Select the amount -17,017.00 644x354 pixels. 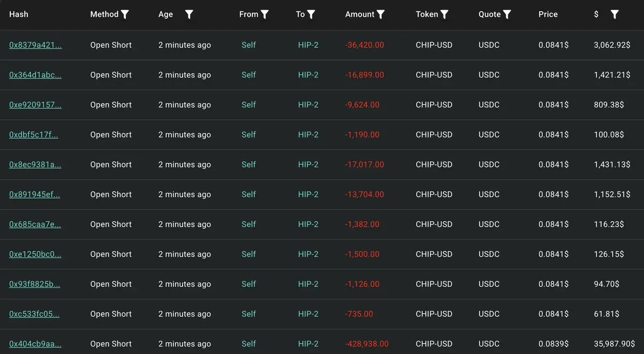[x=364, y=165]
